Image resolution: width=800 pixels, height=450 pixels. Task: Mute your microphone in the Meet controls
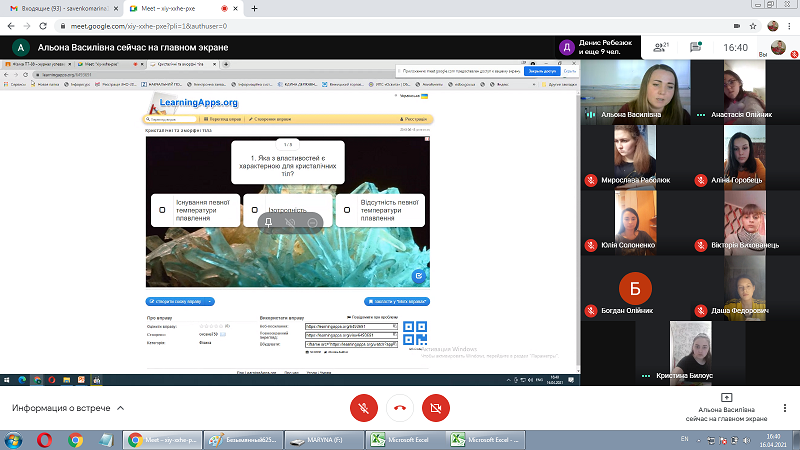pos(364,408)
